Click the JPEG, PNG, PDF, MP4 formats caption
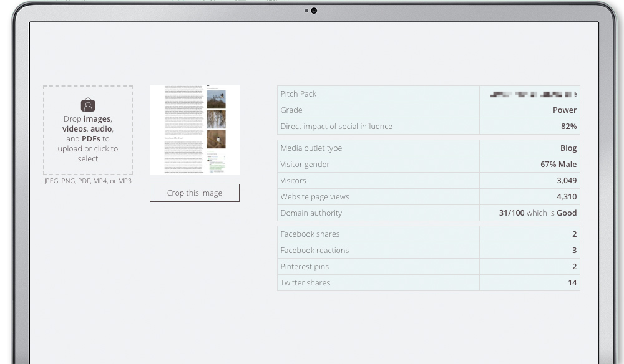 (88, 181)
